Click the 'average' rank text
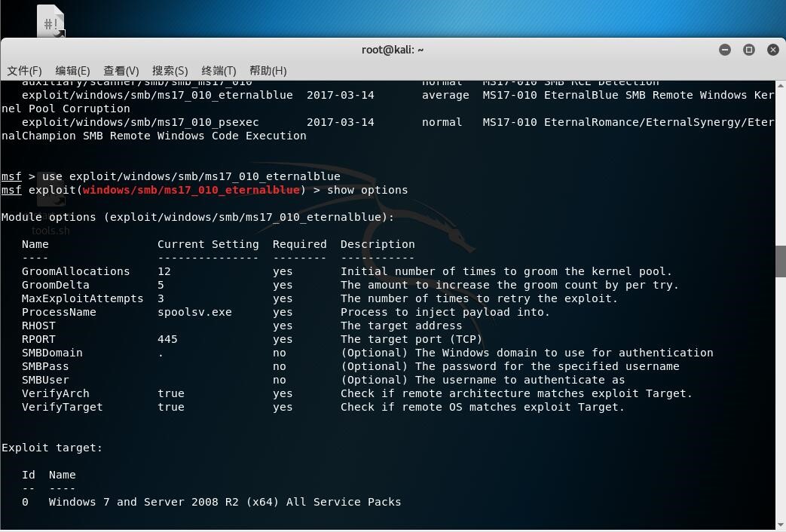The image size is (786, 532). click(x=445, y=95)
